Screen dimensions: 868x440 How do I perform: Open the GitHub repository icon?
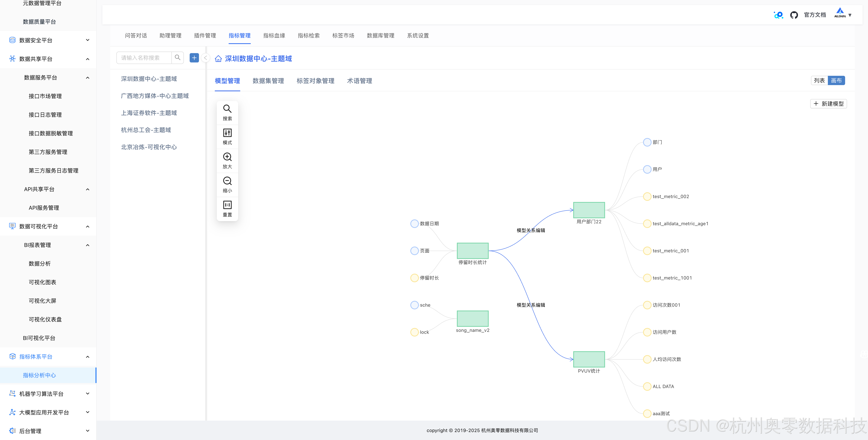coord(794,15)
